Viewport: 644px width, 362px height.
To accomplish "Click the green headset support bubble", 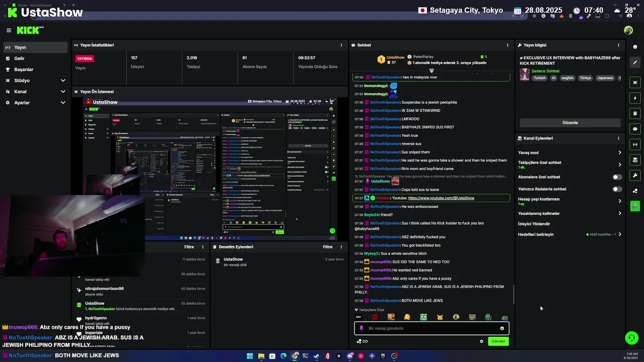I will tap(631, 338).
